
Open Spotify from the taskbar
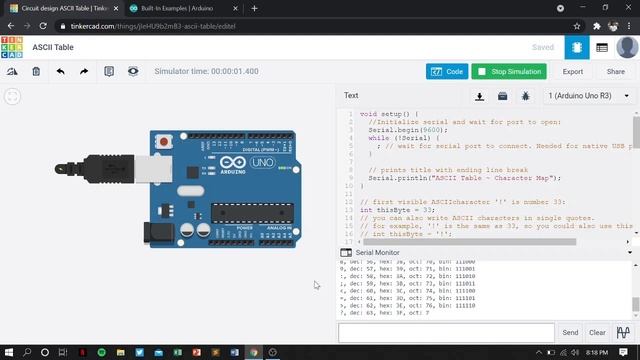click(x=102, y=352)
